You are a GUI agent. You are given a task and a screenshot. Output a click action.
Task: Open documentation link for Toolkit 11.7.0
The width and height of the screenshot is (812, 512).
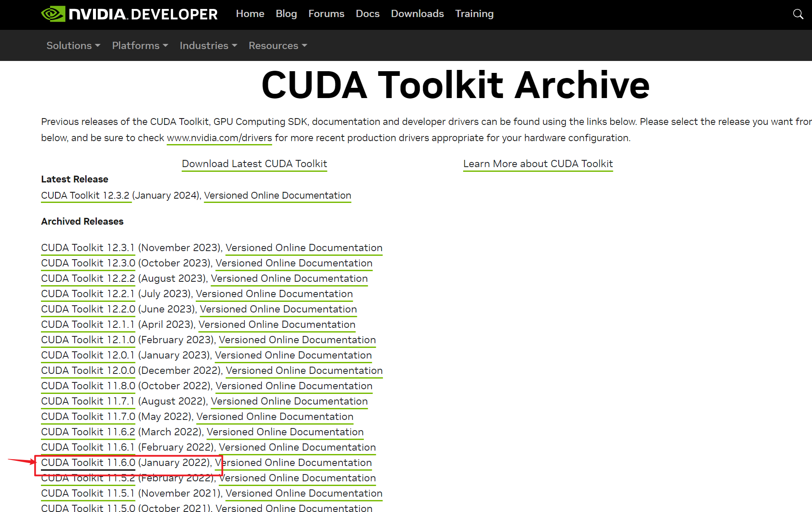[x=275, y=417]
